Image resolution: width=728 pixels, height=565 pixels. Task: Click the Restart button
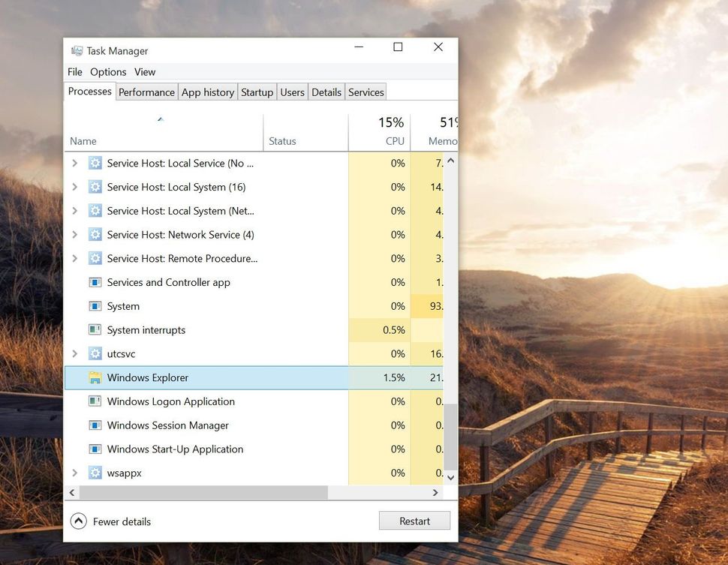click(414, 520)
